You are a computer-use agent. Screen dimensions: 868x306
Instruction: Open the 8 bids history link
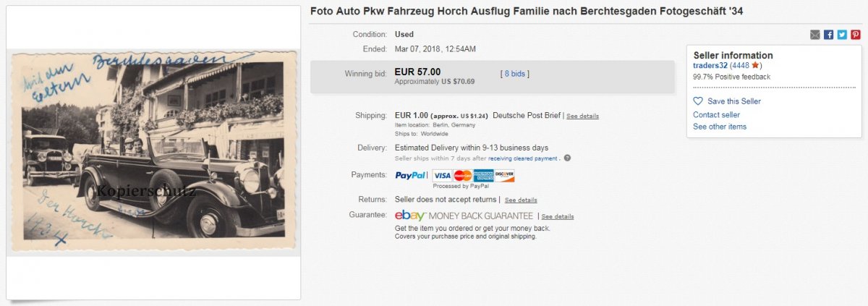pos(515,73)
